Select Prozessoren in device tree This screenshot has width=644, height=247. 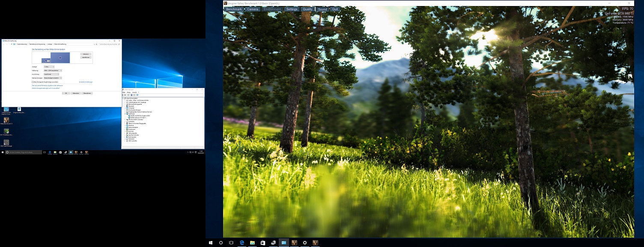131,129
